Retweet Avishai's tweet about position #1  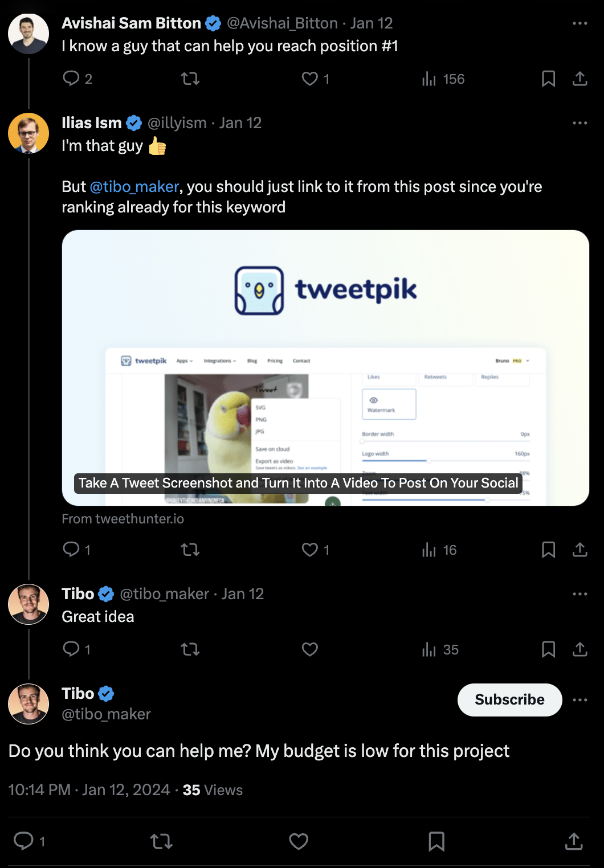190,79
